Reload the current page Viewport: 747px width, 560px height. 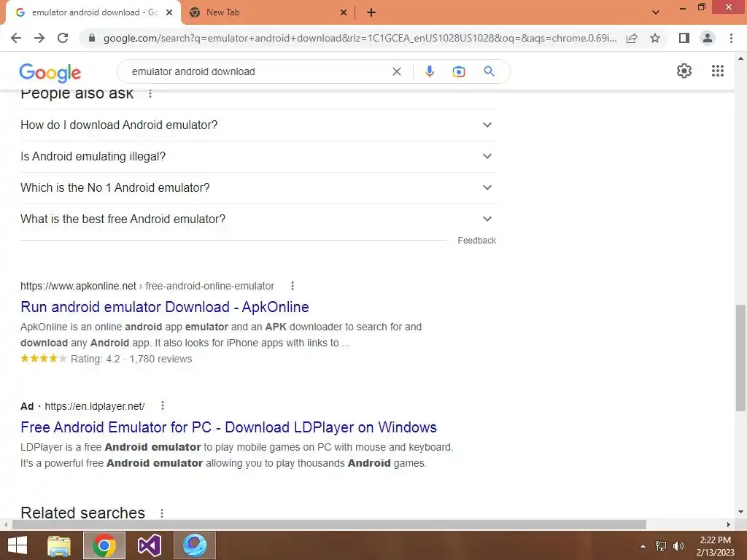(63, 38)
